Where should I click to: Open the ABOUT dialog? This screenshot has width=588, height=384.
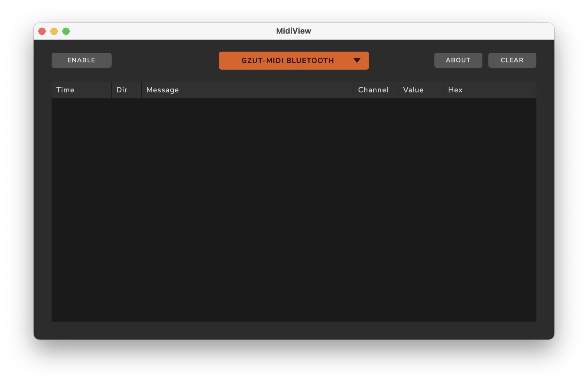click(x=458, y=60)
